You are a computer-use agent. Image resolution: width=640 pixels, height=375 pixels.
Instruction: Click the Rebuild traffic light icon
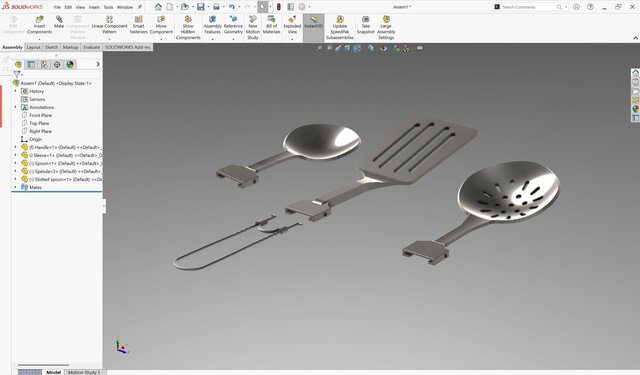click(279, 7)
